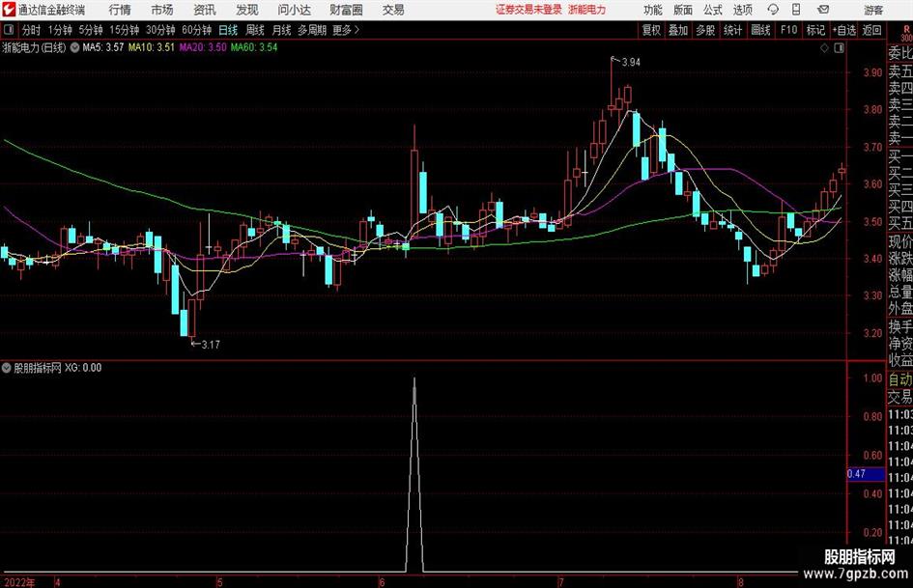Click the 标记 mark button

point(815,30)
